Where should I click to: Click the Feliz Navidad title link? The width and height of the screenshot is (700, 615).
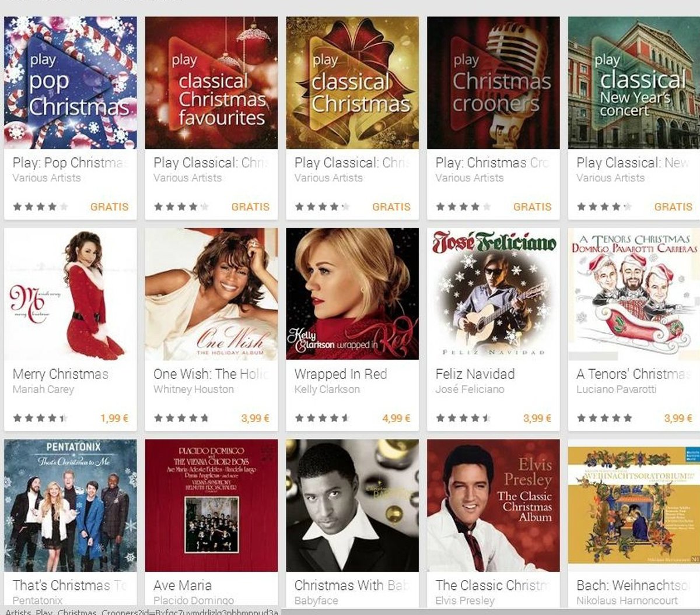tap(475, 374)
